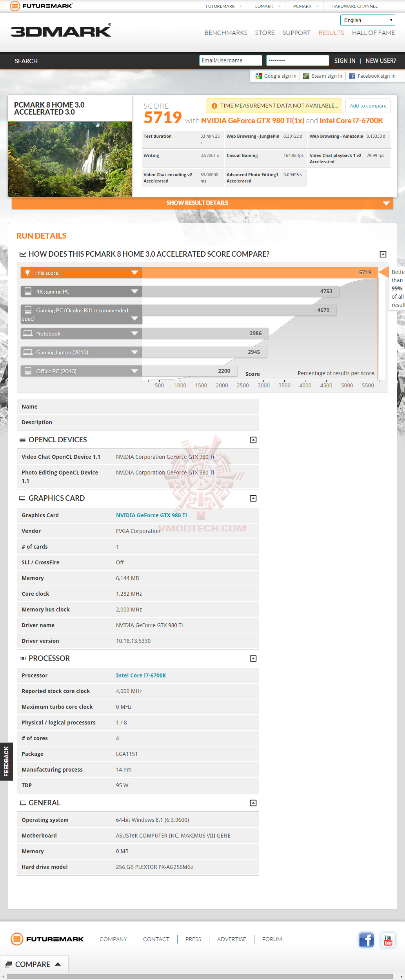The width and height of the screenshot is (405, 980).
Task: Click the Steam sign in icon
Action: click(306, 76)
